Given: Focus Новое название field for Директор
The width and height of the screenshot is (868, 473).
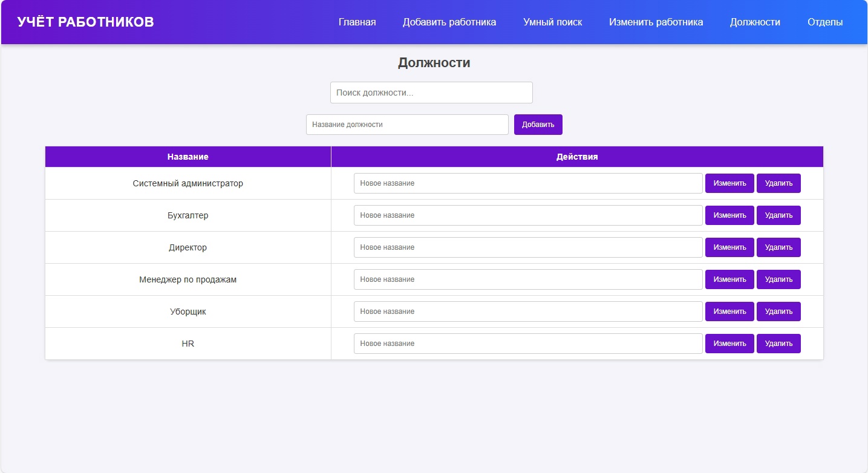Looking at the screenshot, I should pos(528,247).
